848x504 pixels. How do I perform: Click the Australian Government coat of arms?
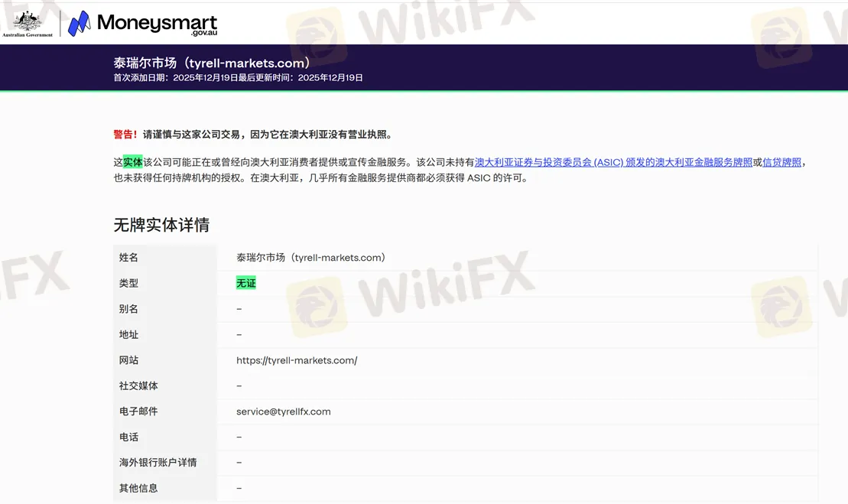pyautogui.click(x=28, y=21)
